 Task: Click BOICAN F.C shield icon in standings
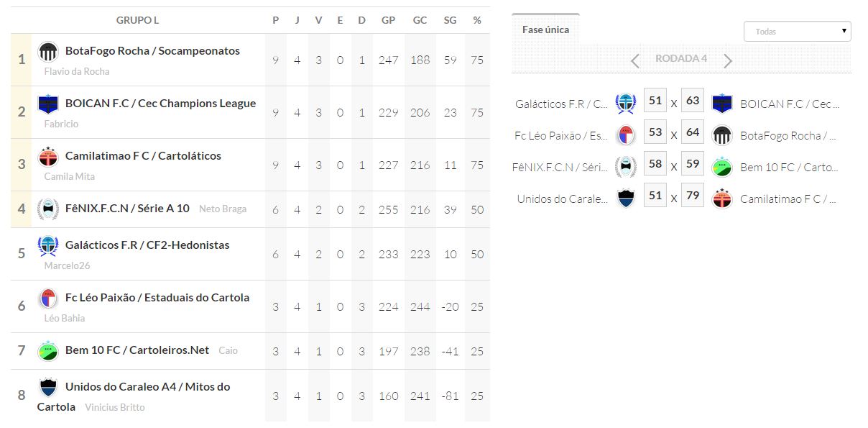click(48, 104)
